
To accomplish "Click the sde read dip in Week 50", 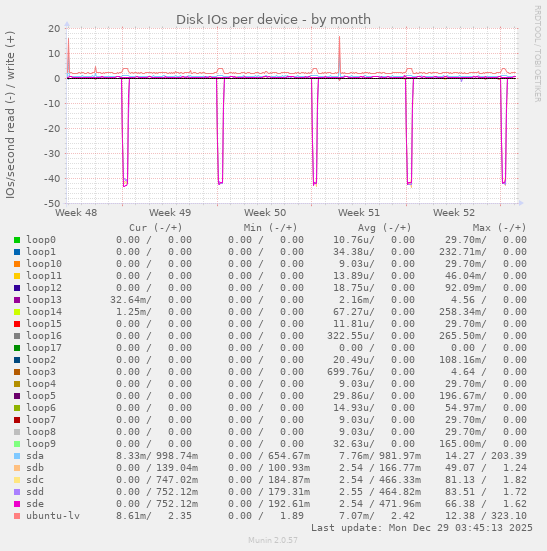I will click(x=315, y=132).
